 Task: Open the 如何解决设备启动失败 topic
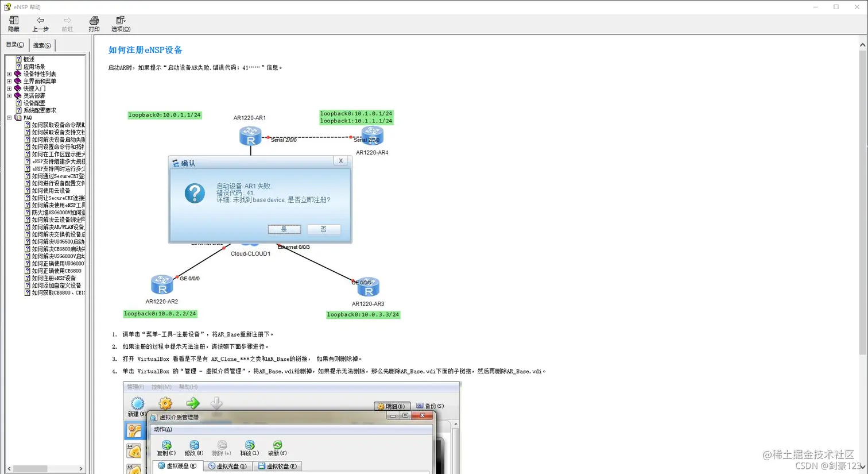[58, 140]
